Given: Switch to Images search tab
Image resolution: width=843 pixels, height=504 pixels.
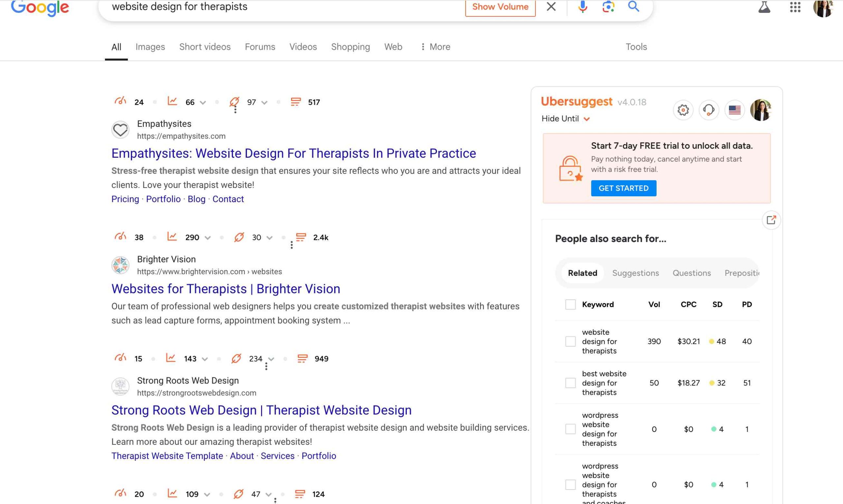Looking at the screenshot, I should click(x=150, y=47).
